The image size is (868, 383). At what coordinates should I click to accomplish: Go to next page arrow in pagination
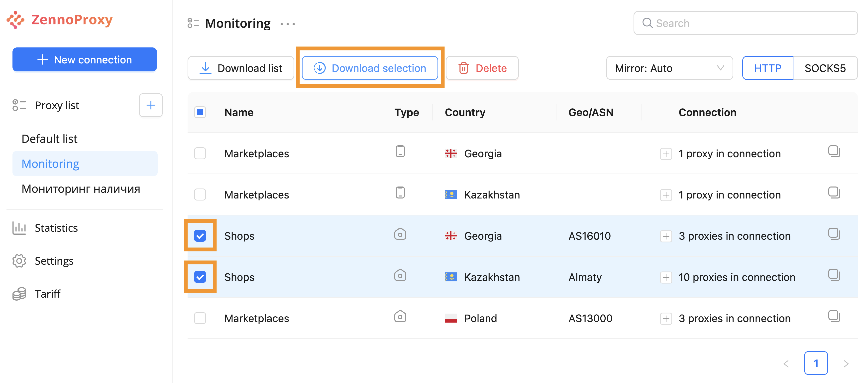[x=846, y=364]
